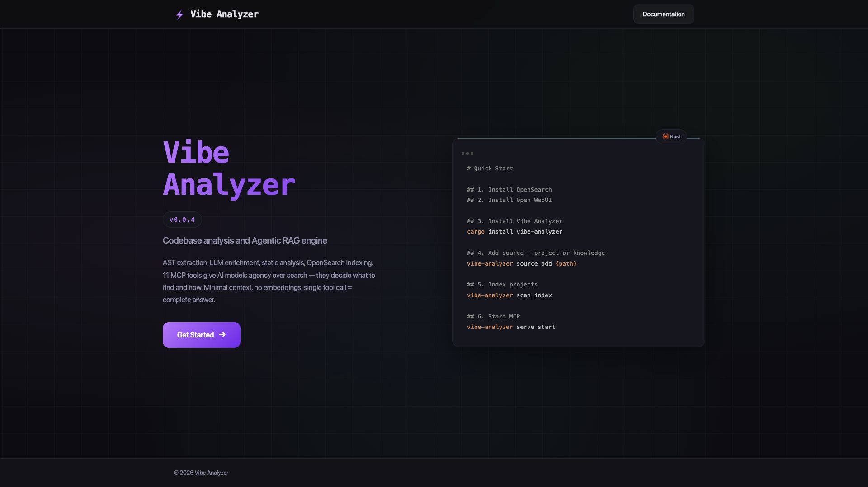Screen dimensions: 868x487
Task: Click the three dots on code window
Action: tap(467, 153)
